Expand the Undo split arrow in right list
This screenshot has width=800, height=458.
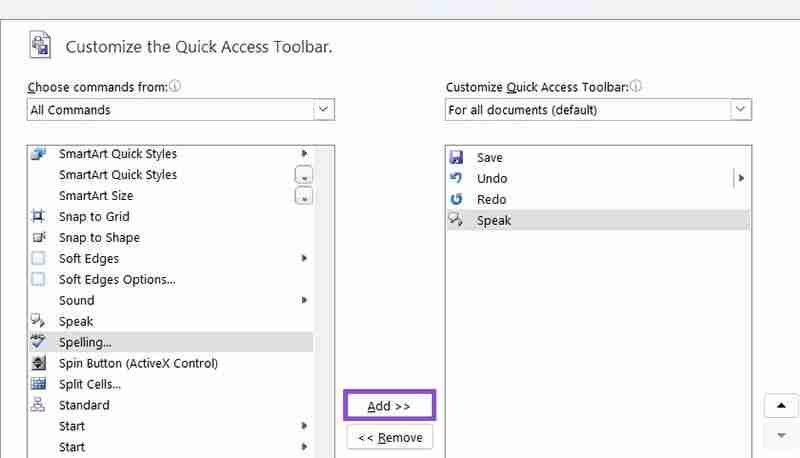pos(741,178)
